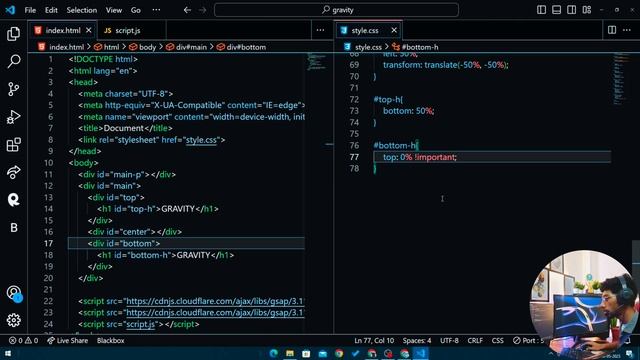Open Microsoft Edge from taskbar

pos(273,353)
